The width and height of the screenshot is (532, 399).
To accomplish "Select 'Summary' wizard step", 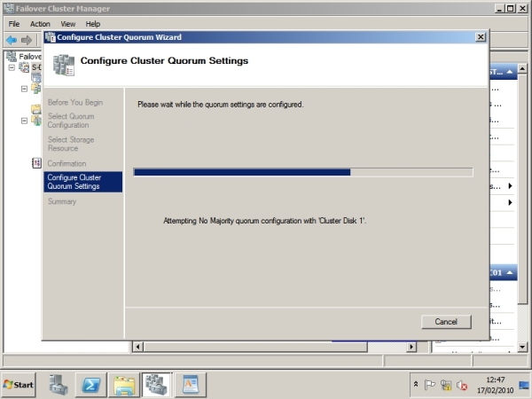I will point(62,201).
